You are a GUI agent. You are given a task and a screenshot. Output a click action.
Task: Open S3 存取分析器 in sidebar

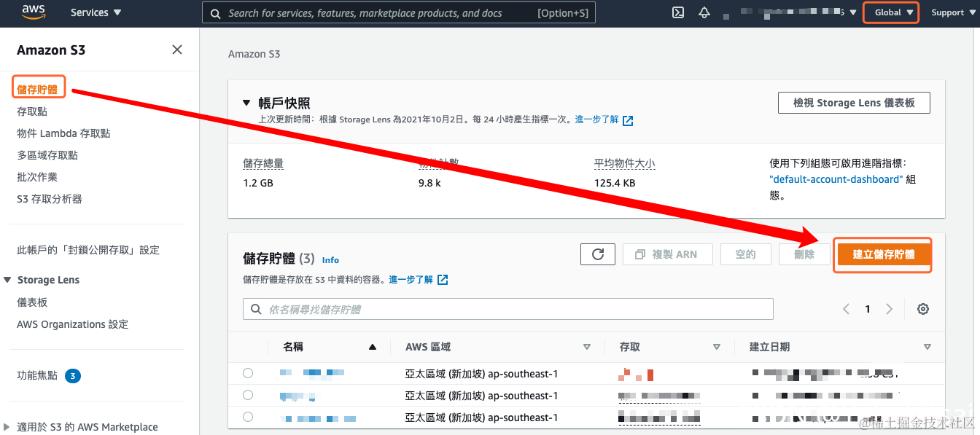[x=50, y=199]
